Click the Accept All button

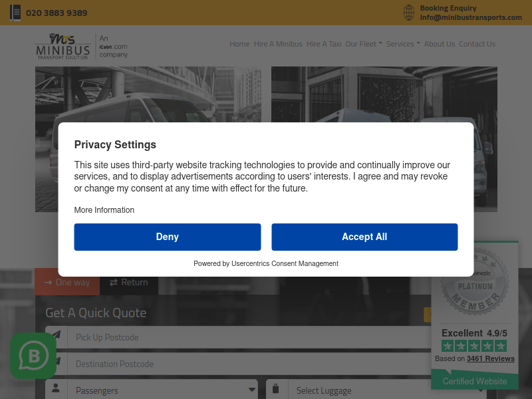pyautogui.click(x=364, y=237)
